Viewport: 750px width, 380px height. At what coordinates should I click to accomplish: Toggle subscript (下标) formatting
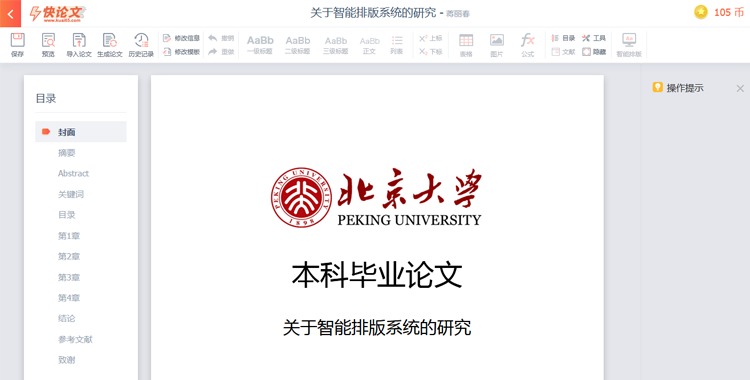(x=430, y=52)
